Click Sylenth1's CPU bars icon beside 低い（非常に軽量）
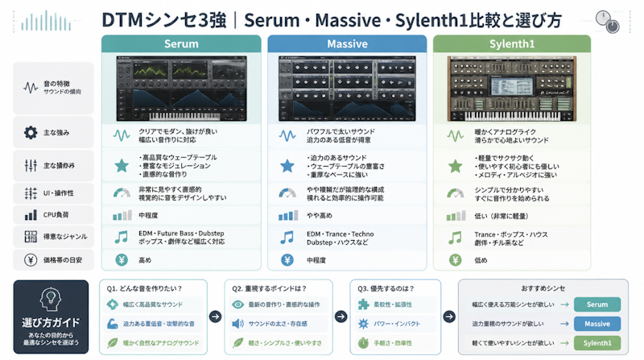This screenshot has height=360, width=644. coord(456,216)
